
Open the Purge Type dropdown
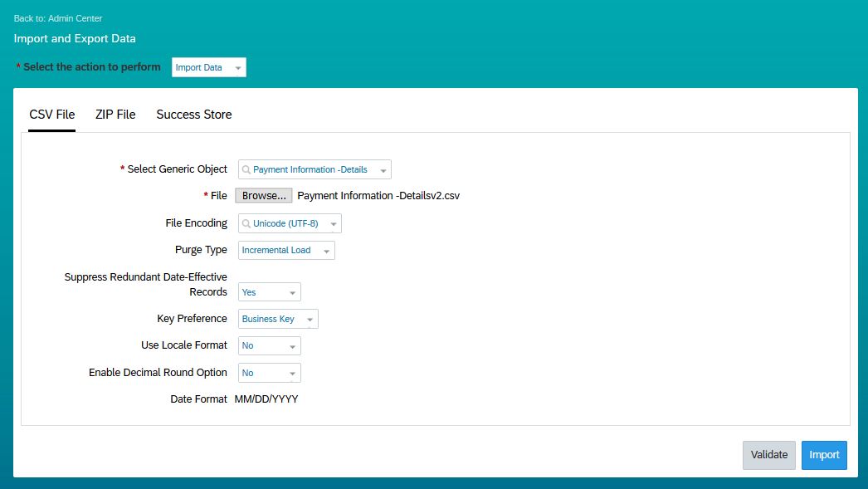[x=287, y=251]
